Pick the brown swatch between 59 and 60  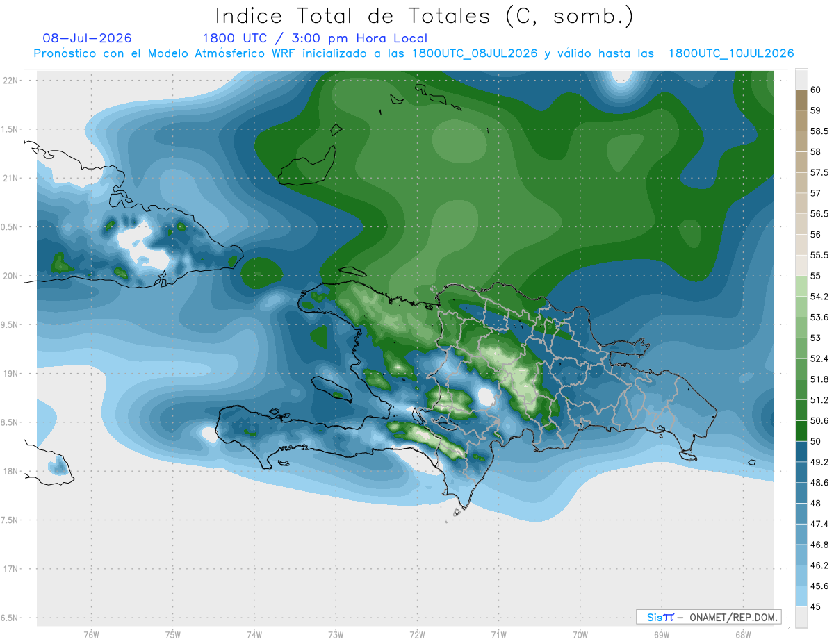tap(801, 100)
